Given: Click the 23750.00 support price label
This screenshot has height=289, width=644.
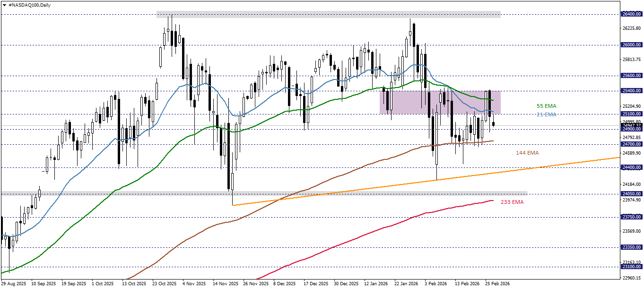Looking at the screenshot, I should pos(631,218).
